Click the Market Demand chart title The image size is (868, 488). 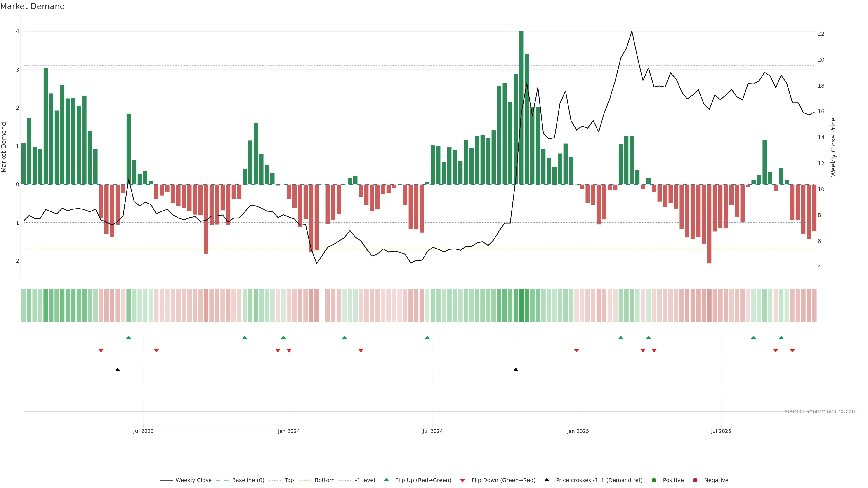(32, 6)
